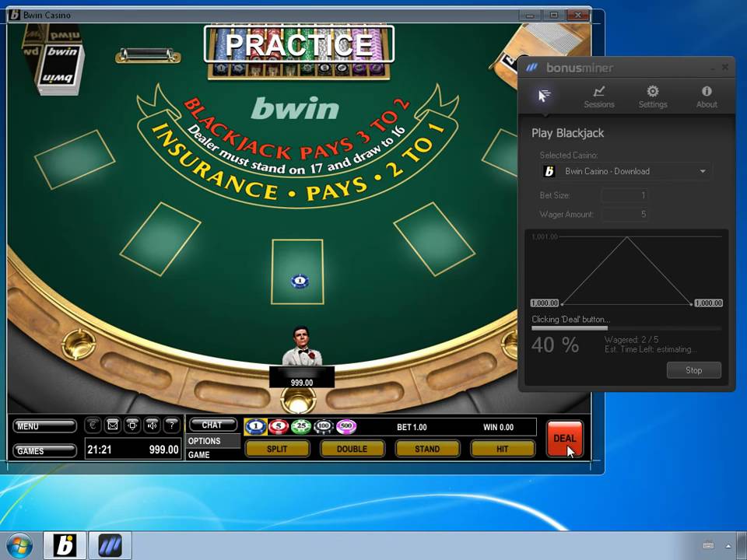Screen dimensions: 747x560
Task: Click the center betting box
Action: click(297, 271)
